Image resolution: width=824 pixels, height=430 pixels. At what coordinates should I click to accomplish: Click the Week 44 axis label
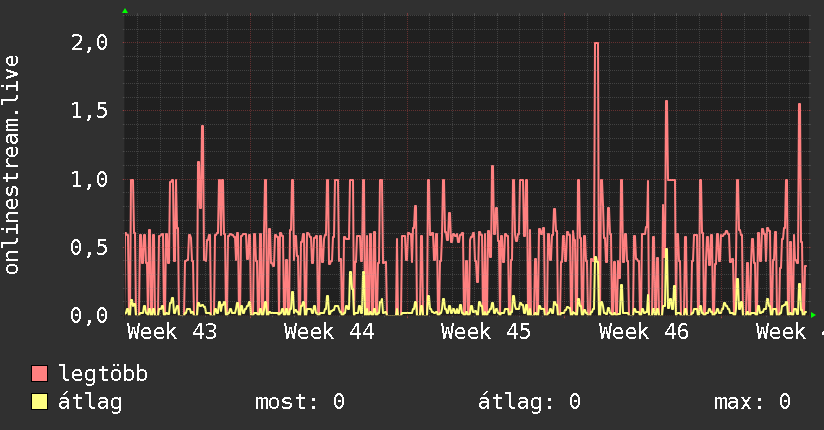click(329, 332)
